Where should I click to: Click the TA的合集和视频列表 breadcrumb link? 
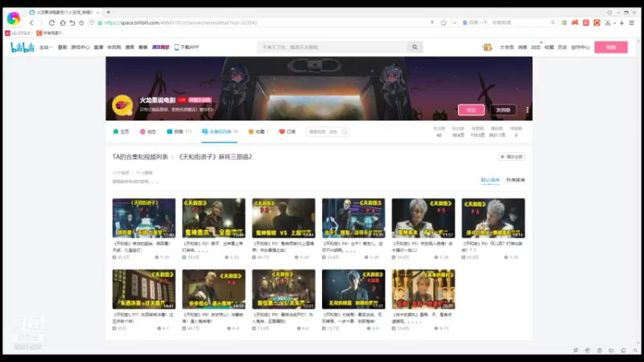point(140,157)
